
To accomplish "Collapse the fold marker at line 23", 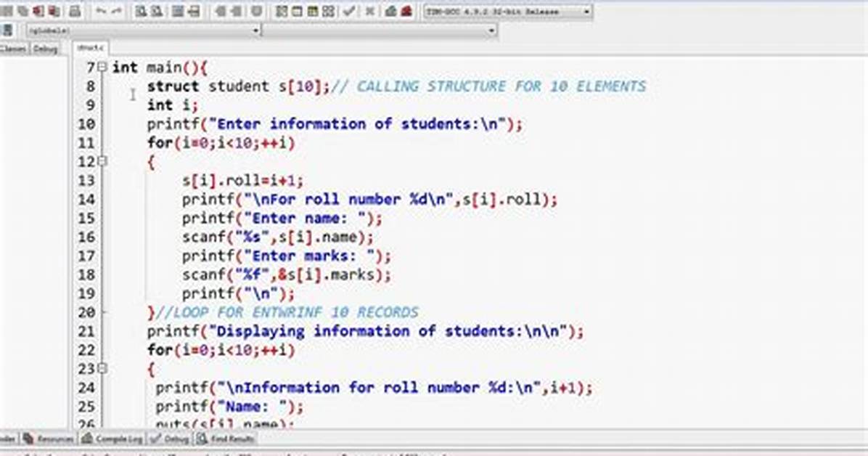I will [x=102, y=368].
